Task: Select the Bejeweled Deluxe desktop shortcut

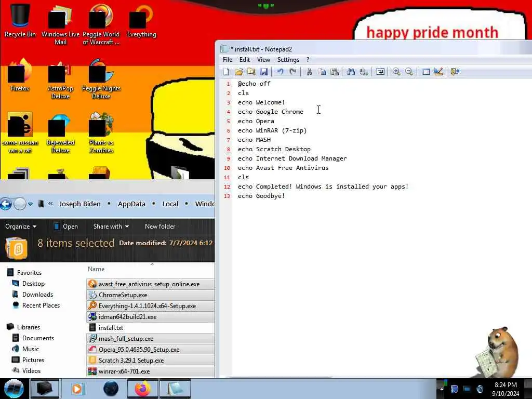Action: pos(60,133)
